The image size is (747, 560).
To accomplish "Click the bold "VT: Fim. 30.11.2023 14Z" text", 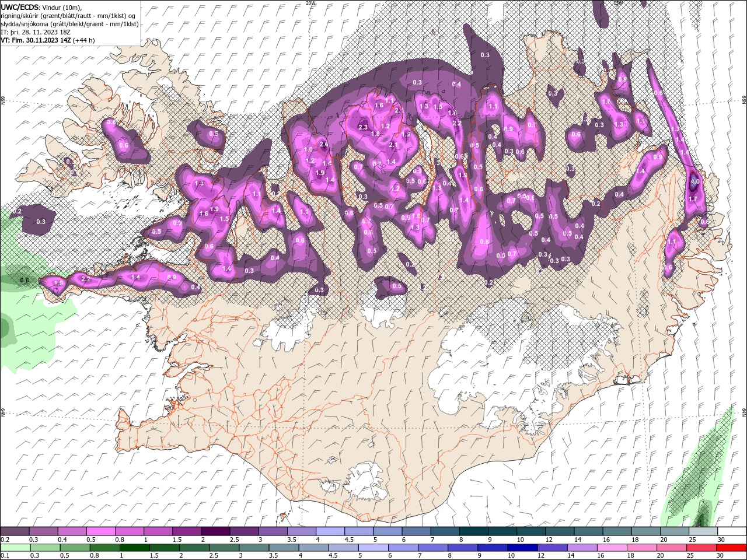I will pos(36,40).
